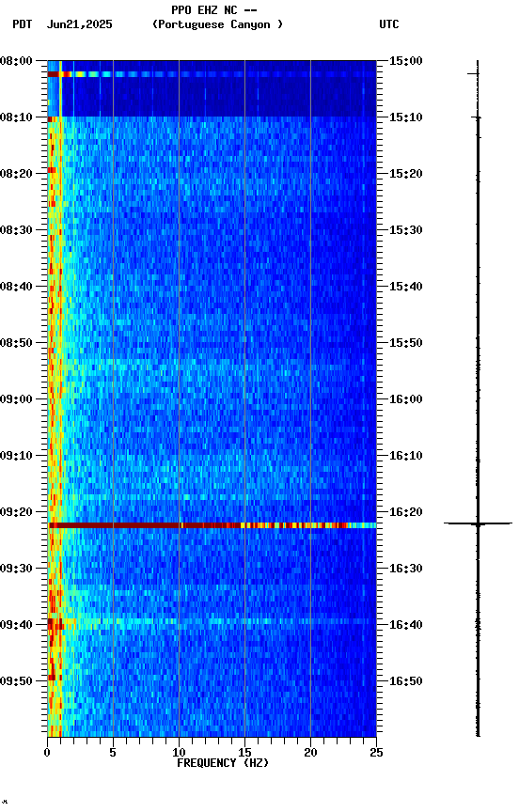Image resolution: width=519 pixels, height=812 pixels.
Task: Click the '15:20' UTC time label
Action: point(406,174)
